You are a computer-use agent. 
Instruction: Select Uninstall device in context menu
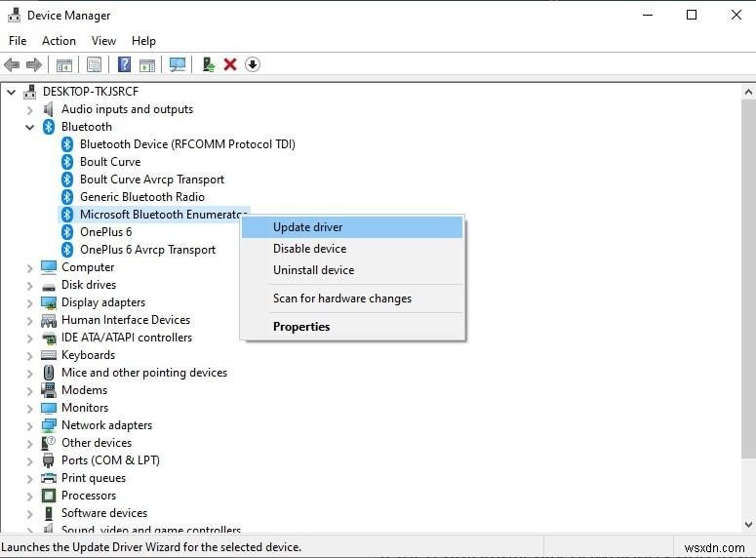(352, 270)
